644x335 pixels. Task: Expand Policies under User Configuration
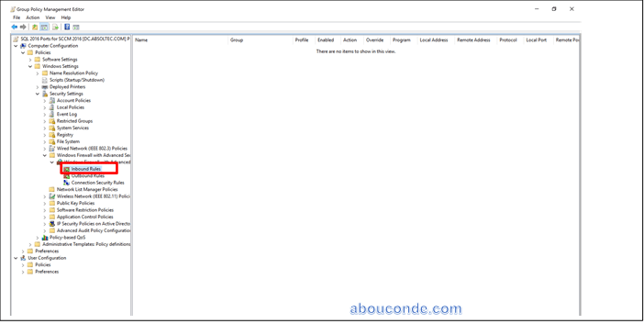(23, 265)
